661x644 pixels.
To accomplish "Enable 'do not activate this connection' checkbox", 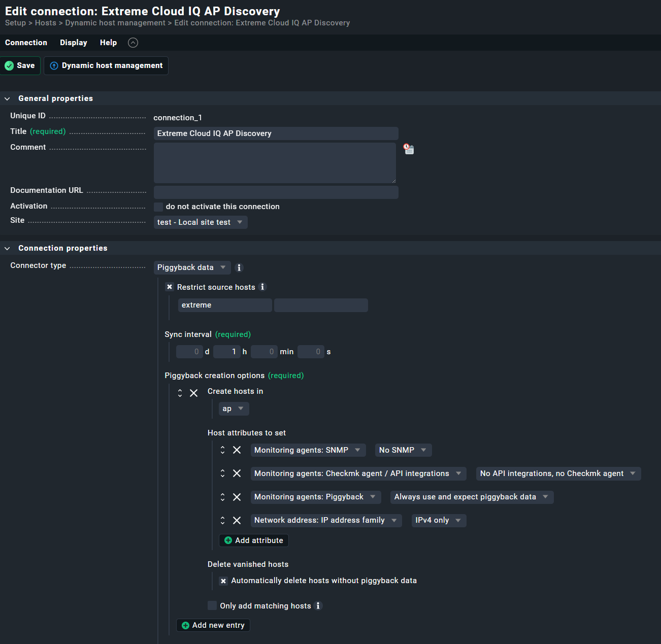I will [x=158, y=207].
